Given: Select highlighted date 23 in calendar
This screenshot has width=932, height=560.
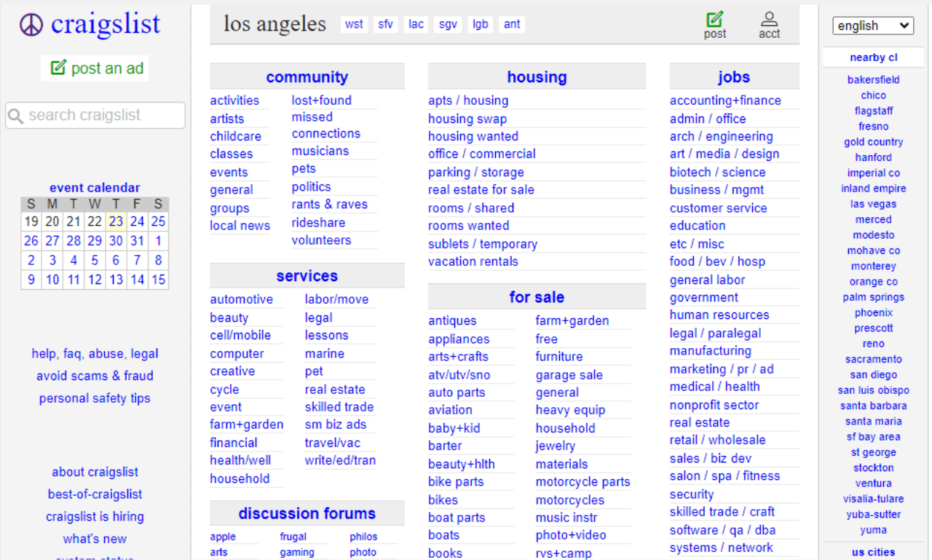Looking at the screenshot, I should [116, 221].
